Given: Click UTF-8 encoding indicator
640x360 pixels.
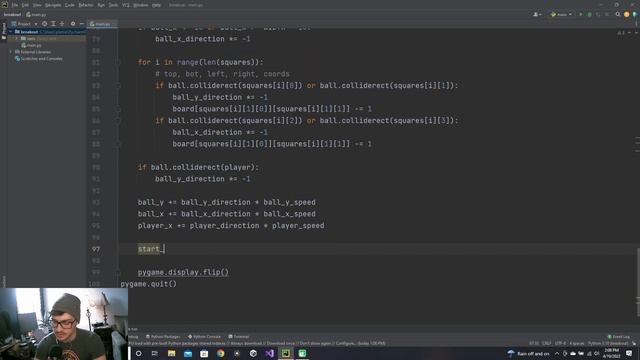Looking at the screenshot, I should pyautogui.click(x=560, y=344).
